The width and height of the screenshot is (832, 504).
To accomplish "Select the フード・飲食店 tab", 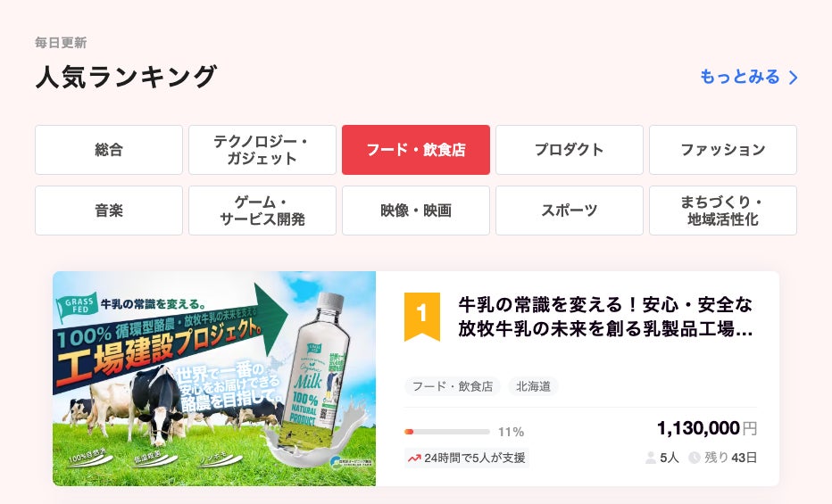I will (416, 150).
